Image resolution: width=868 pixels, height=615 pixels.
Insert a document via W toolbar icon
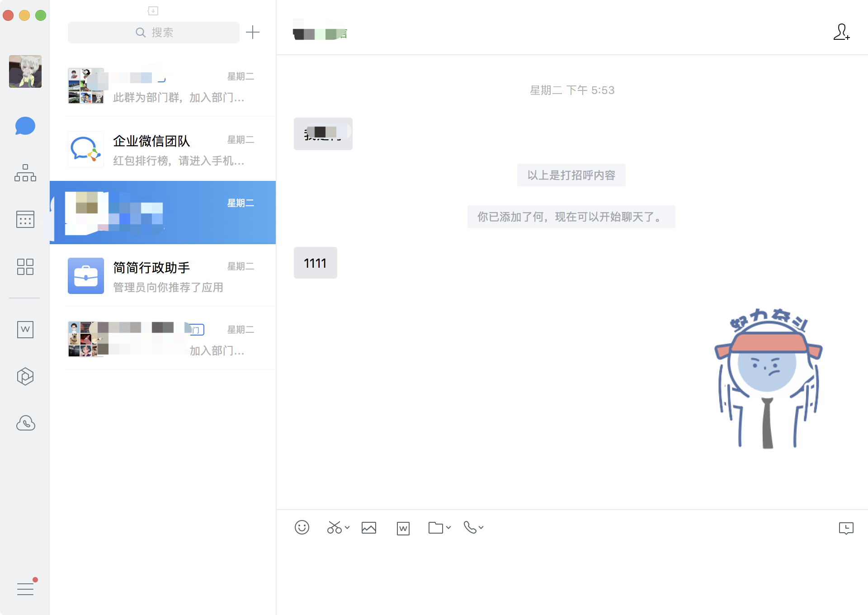[x=403, y=528]
